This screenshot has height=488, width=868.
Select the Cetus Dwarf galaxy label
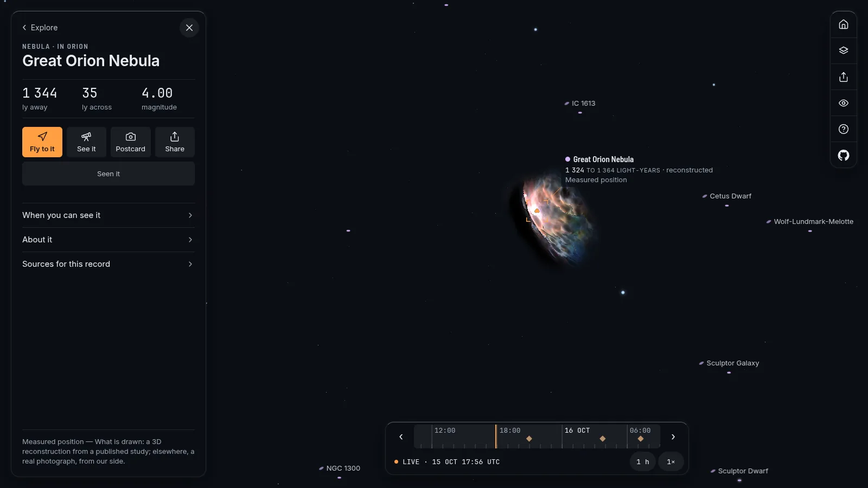726,196
